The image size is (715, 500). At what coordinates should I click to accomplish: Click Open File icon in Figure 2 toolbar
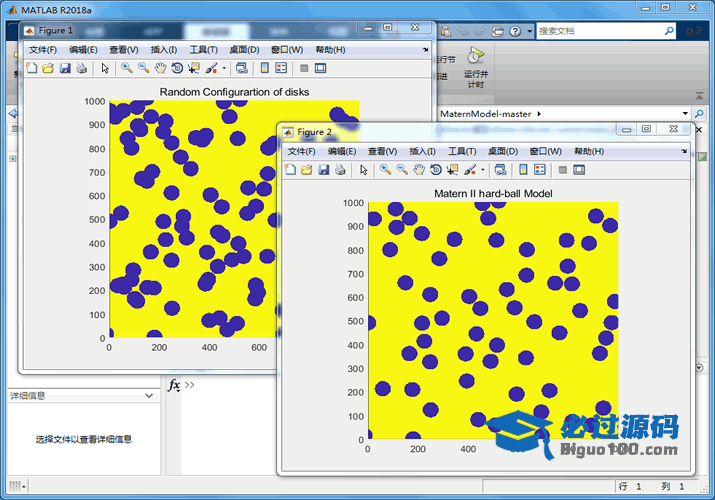[306, 170]
